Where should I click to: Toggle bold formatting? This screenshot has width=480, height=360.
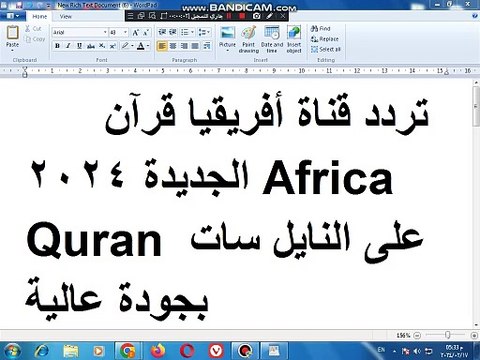(x=57, y=46)
